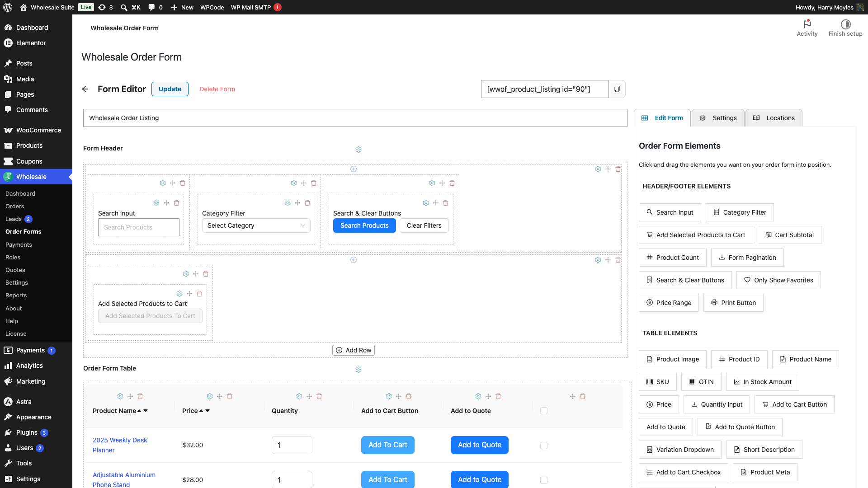Open Add to Quote column settings gear
868x488 pixels.
pyautogui.click(x=478, y=396)
